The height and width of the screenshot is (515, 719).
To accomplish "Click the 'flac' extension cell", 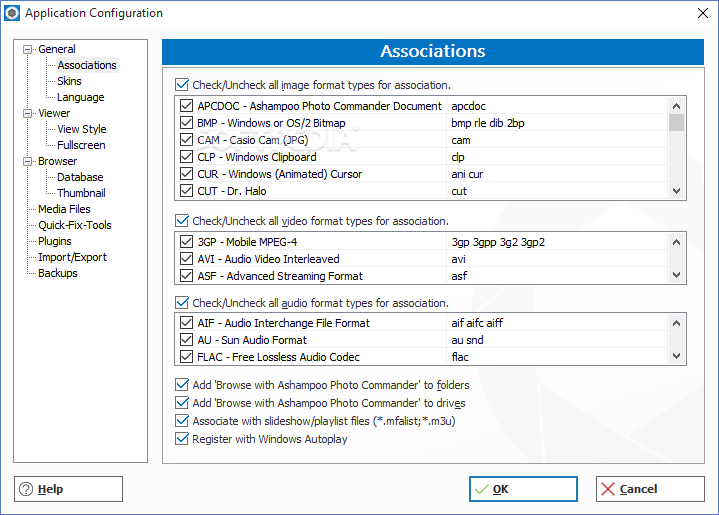I will coord(557,357).
